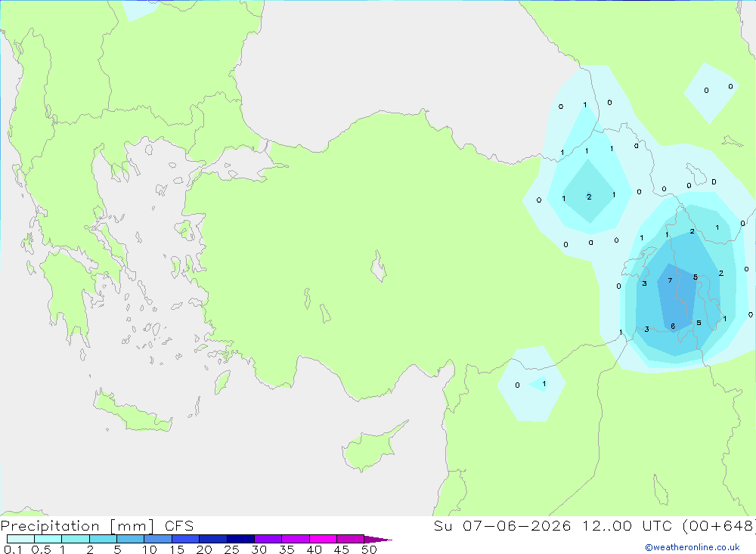Click the forecast offset "(00+648)" text
Screen dimensions: 756x554
click(x=718, y=525)
